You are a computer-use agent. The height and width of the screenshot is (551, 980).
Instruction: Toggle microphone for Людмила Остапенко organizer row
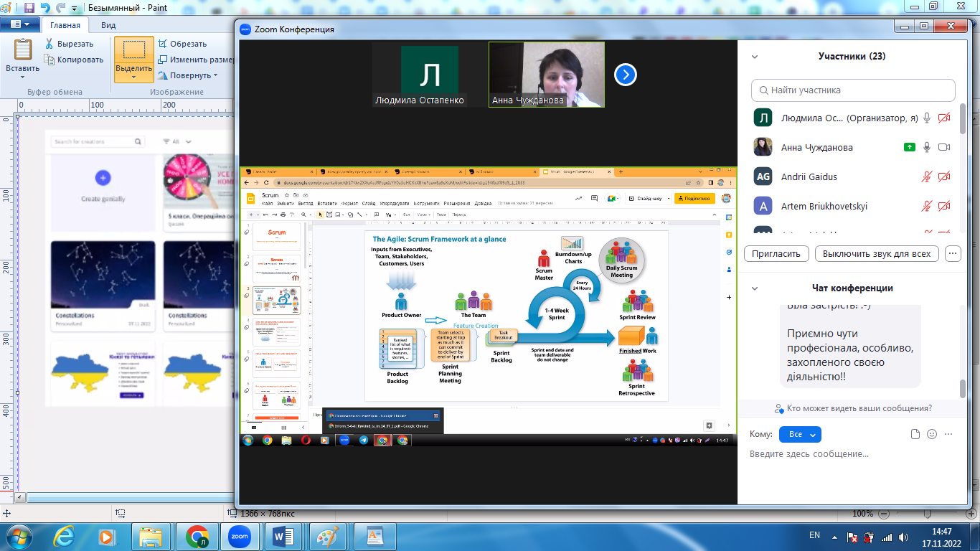tap(927, 118)
